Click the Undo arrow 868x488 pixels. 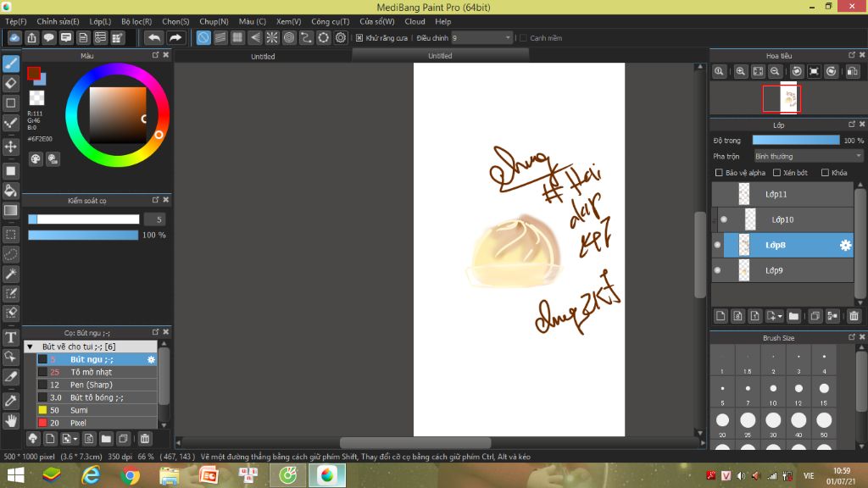(x=154, y=37)
